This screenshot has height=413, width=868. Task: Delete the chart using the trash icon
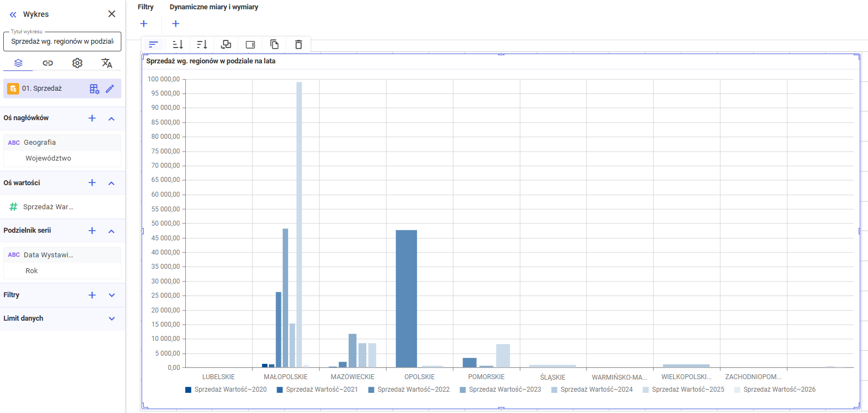[x=298, y=44]
